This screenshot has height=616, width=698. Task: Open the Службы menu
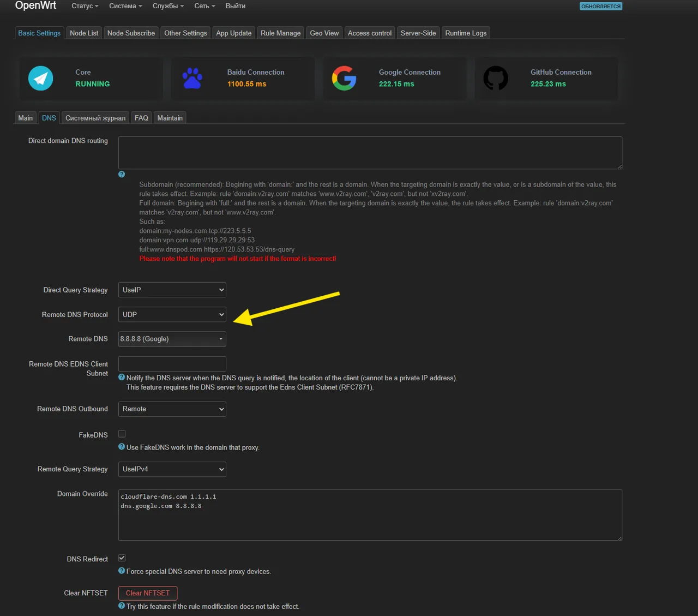tap(168, 6)
